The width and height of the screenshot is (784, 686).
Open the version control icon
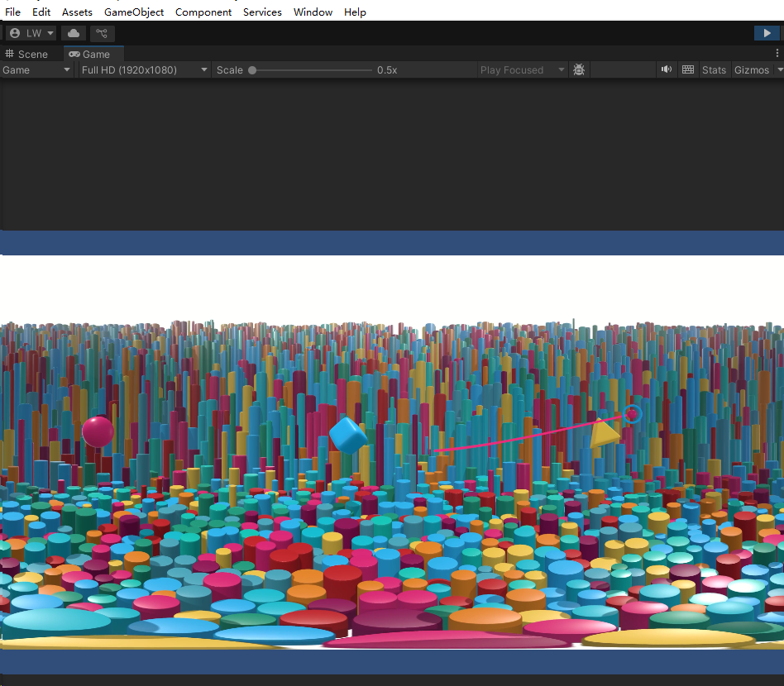point(102,34)
